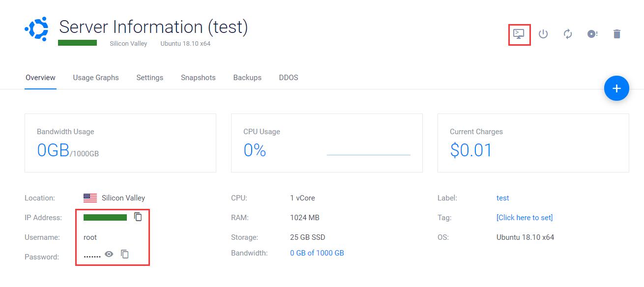Click the power stop server icon
The height and width of the screenshot is (287, 644).
pos(543,34)
